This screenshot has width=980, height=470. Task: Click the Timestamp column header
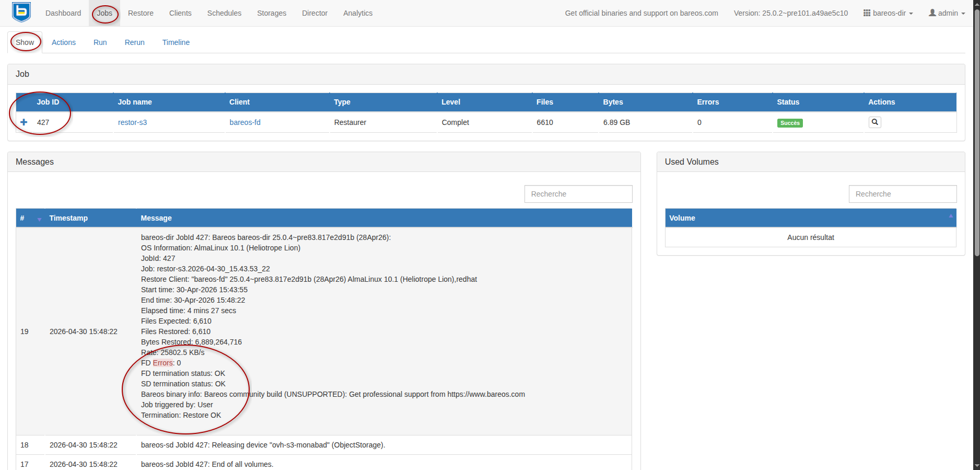pyautogui.click(x=68, y=218)
